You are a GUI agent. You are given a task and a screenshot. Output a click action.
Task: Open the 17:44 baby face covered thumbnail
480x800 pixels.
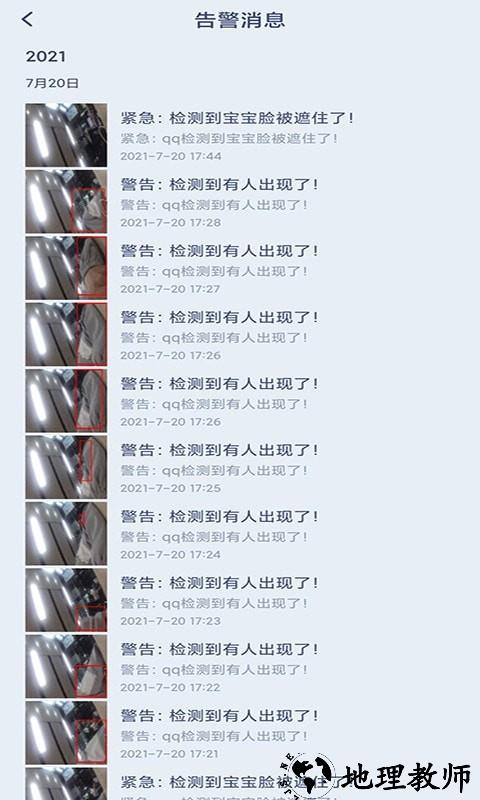tap(66, 136)
